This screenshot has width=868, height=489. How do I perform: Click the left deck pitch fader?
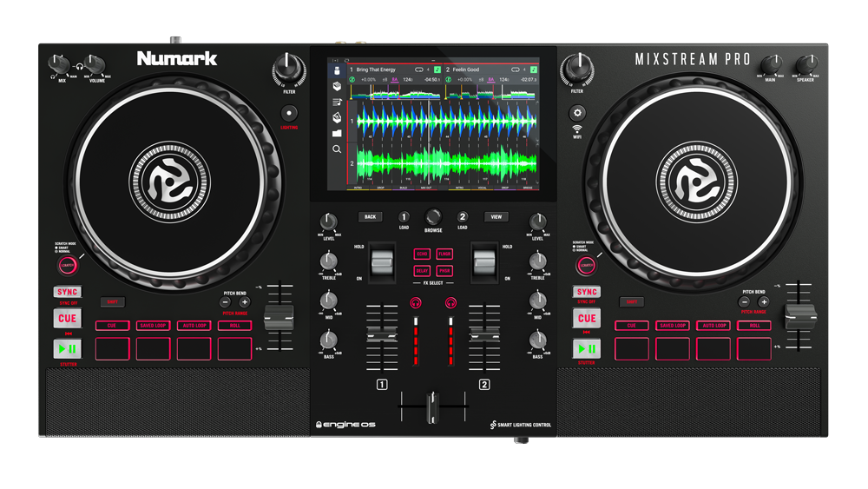[279, 317]
